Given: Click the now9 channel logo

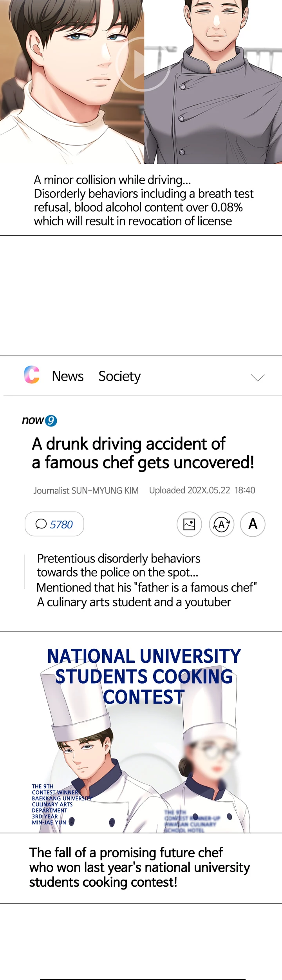Looking at the screenshot, I should [39, 421].
